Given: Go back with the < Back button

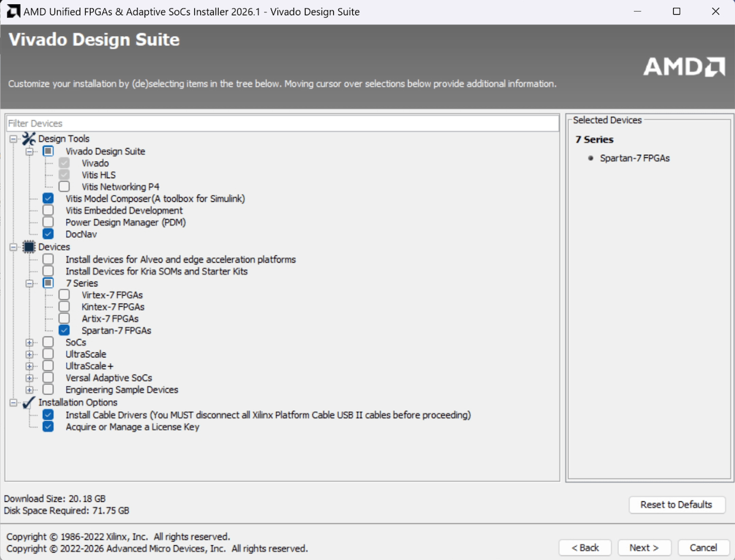Looking at the screenshot, I should click(585, 548).
